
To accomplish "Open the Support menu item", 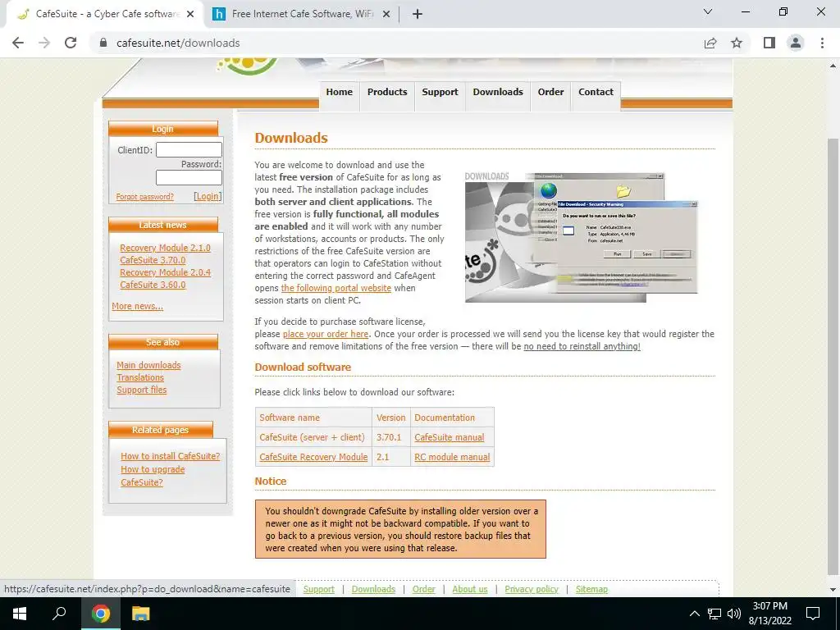I will 440,92.
